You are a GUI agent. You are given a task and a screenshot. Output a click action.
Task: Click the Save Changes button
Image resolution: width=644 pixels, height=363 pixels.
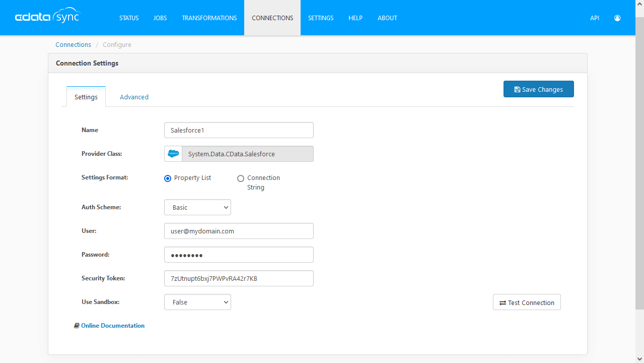click(538, 89)
